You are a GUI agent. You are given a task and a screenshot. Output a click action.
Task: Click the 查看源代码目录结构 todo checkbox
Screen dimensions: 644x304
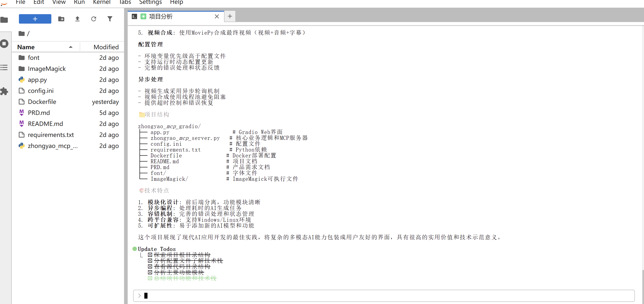[x=150, y=266]
